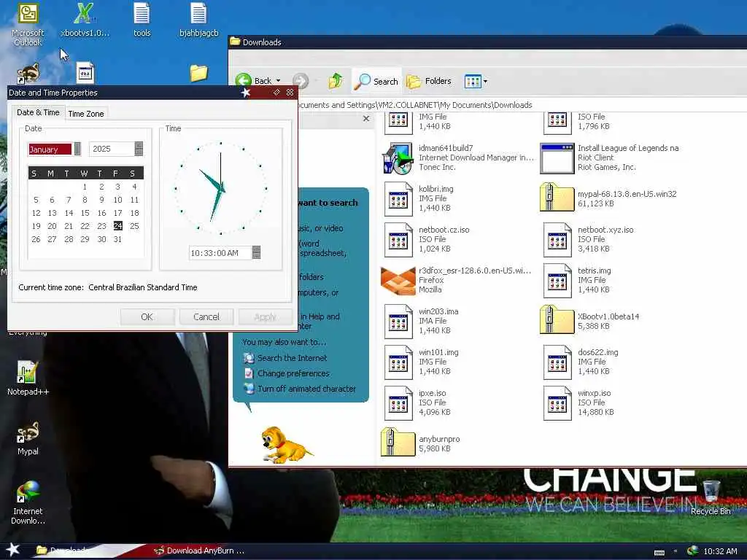Viewport: 747px width, 560px height.
Task: Click Search the Internet link
Action: (292, 358)
